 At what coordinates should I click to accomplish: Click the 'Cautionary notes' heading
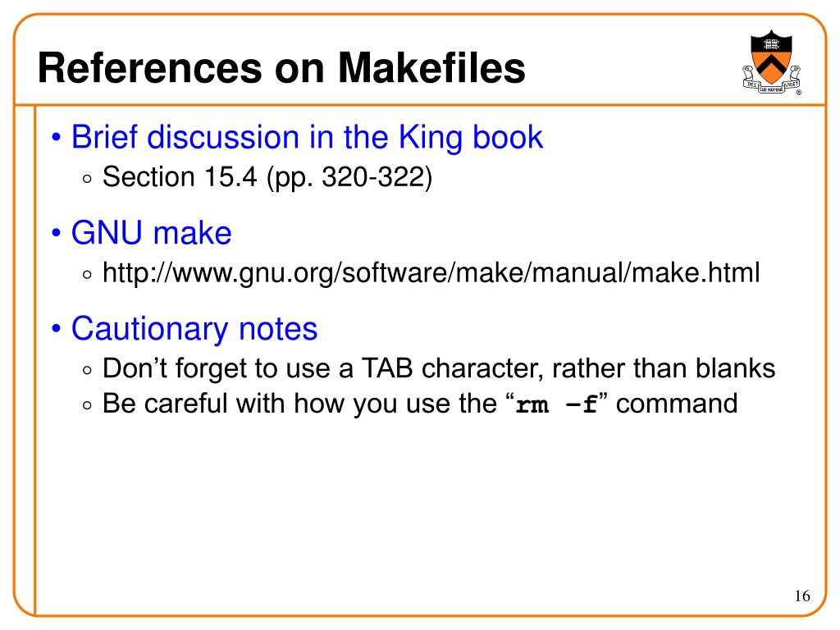tap(194, 328)
